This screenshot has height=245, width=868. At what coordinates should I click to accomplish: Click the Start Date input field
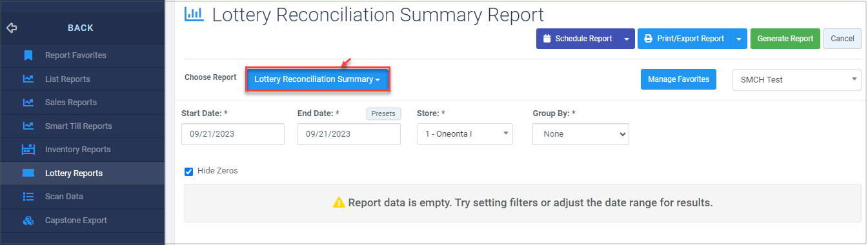click(x=233, y=134)
